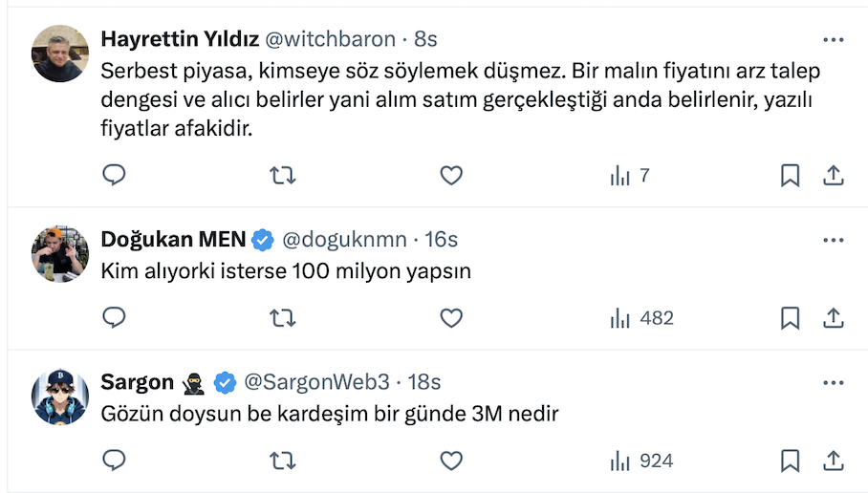Click Doğukan MEN's profile avatar
The height and width of the screenshot is (493, 868).
pyautogui.click(x=60, y=254)
